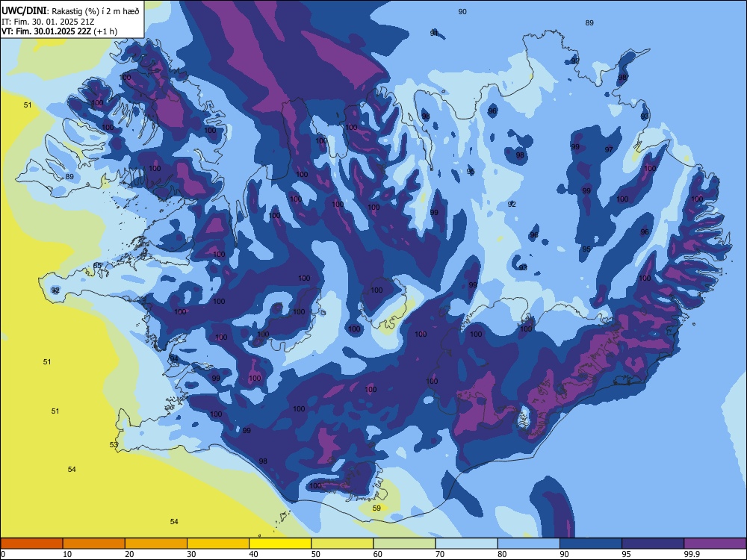Screen dimensions: 747x560
Task: Pick the pale blue 70–80 legend swatch
Action: 466,544
